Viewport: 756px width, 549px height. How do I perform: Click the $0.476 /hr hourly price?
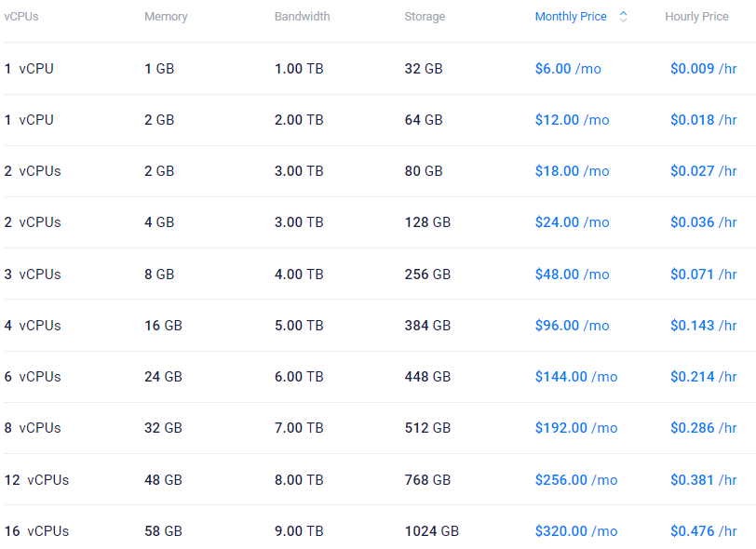703,531
